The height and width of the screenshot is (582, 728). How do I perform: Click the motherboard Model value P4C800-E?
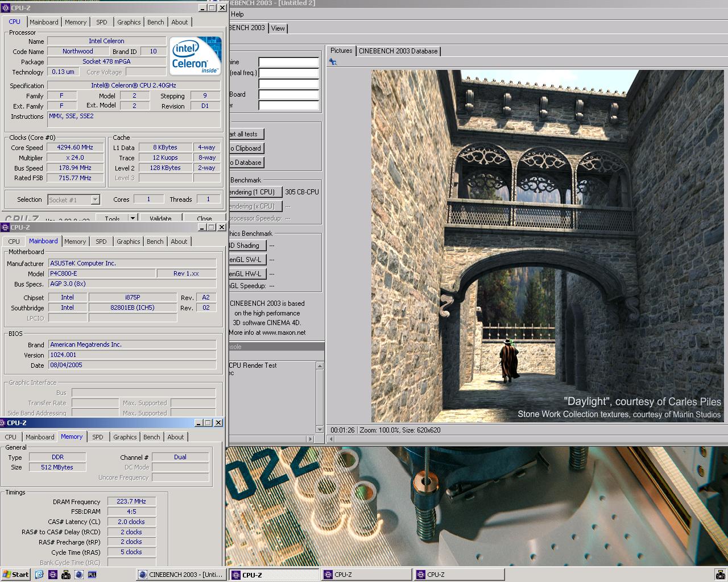(102, 273)
